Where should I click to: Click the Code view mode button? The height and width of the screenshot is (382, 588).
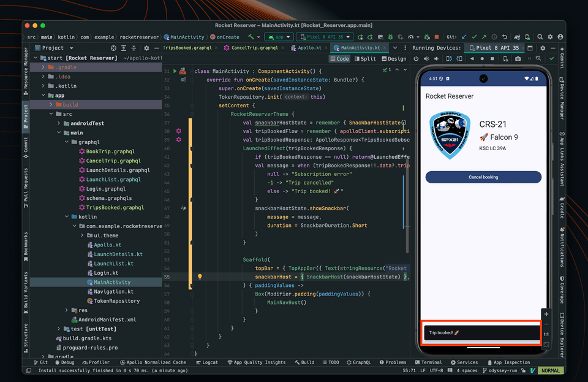(339, 58)
